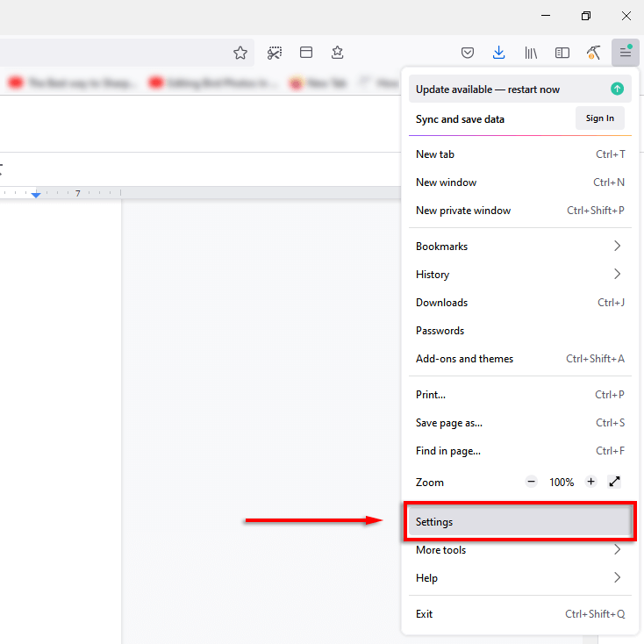Close the hamburger application menu button
644x644 pixels.
pyautogui.click(x=625, y=53)
